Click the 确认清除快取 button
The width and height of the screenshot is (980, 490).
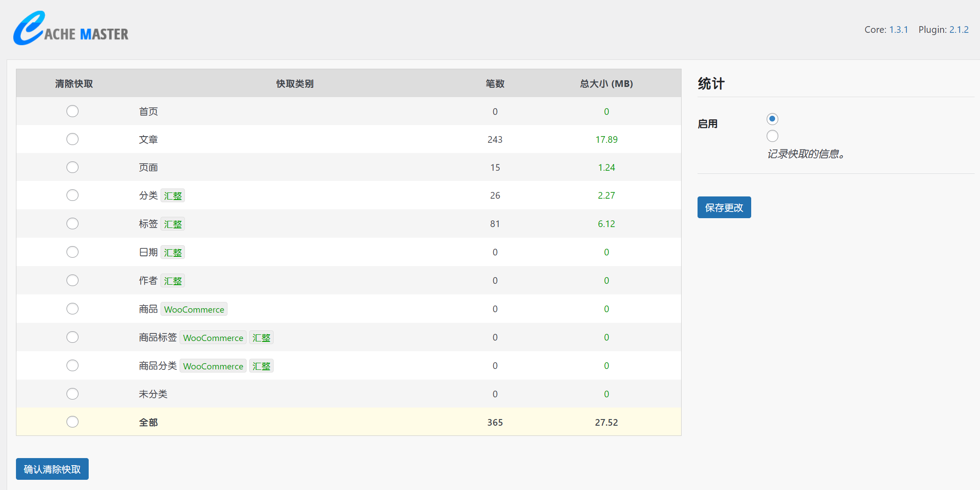tap(52, 469)
